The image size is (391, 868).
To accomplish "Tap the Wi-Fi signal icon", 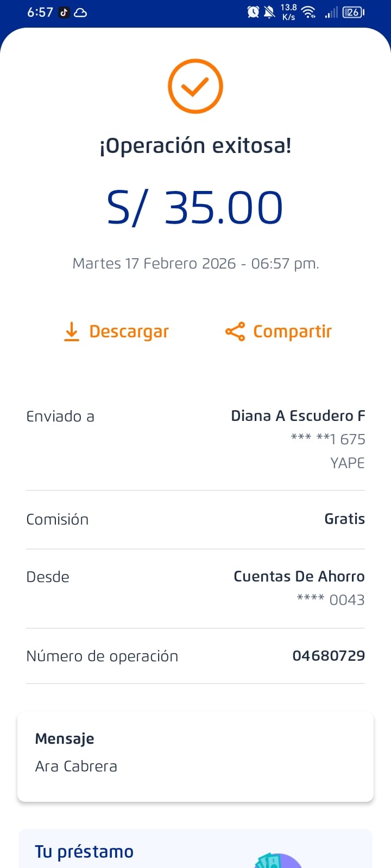I will (x=308, y=12).
